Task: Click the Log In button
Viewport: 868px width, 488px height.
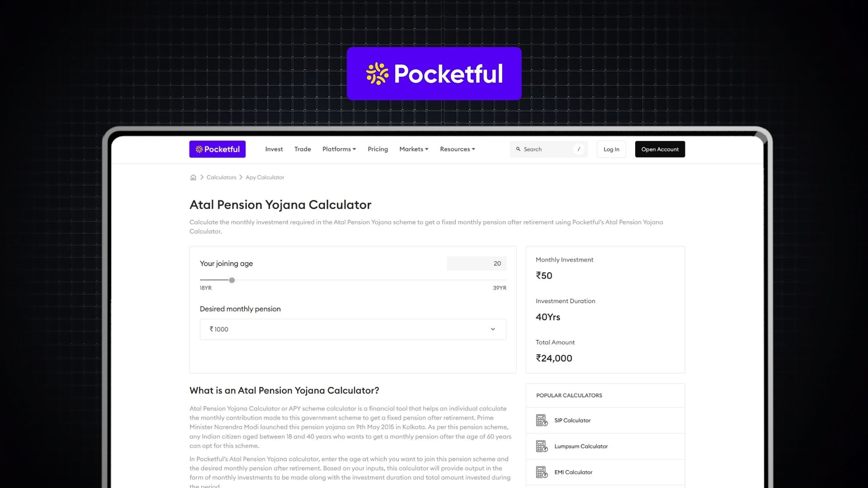Action: (x=611, y=149)
